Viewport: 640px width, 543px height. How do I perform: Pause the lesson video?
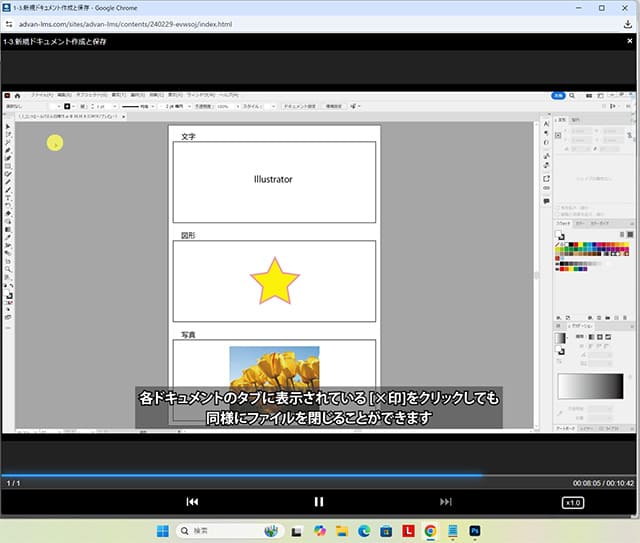pos(319,502)
